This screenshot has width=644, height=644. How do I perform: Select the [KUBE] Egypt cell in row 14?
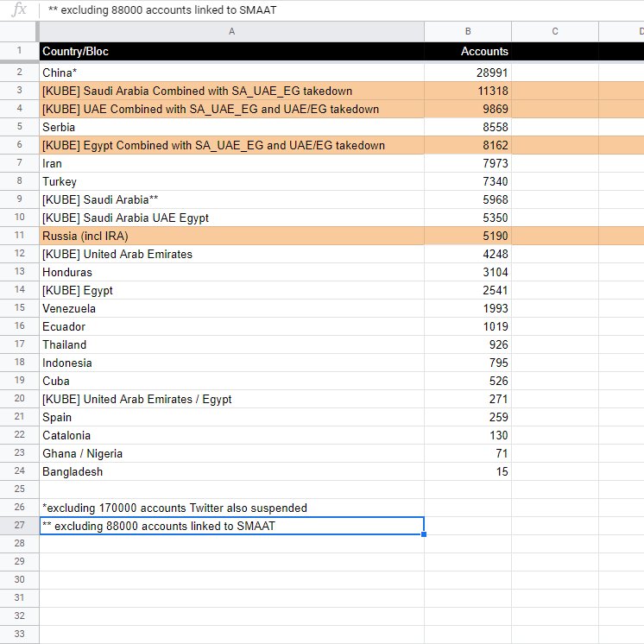tap(231, 290)
